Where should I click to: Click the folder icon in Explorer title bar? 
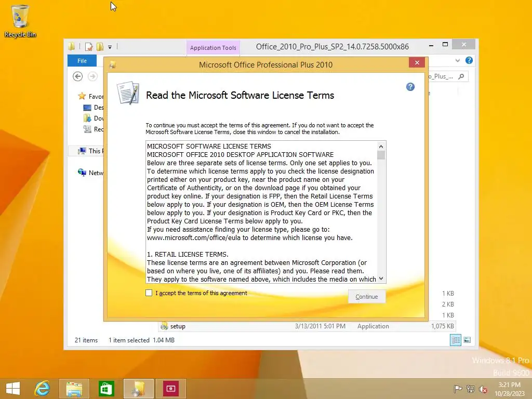71,46
